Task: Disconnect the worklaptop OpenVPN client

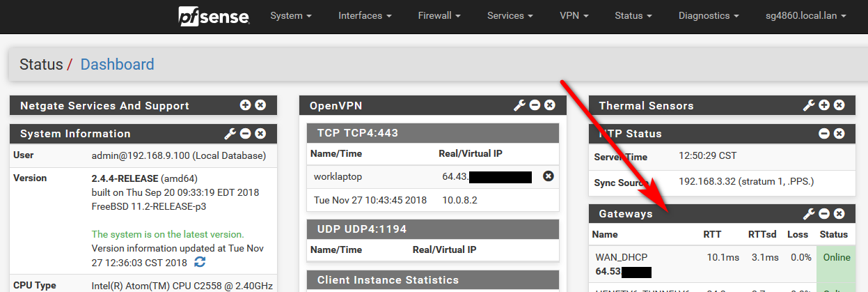Action: (548, 176)
